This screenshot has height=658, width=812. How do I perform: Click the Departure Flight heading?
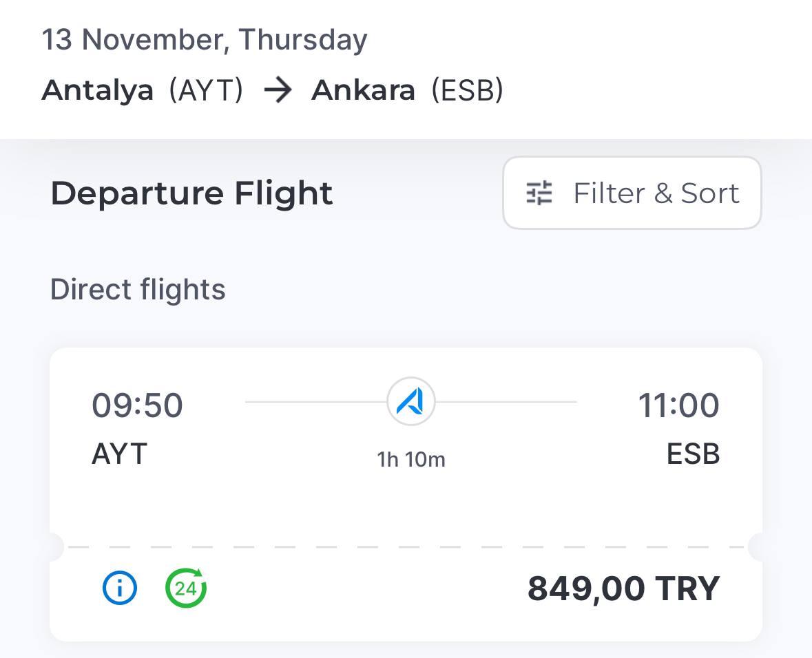point(191,193)
